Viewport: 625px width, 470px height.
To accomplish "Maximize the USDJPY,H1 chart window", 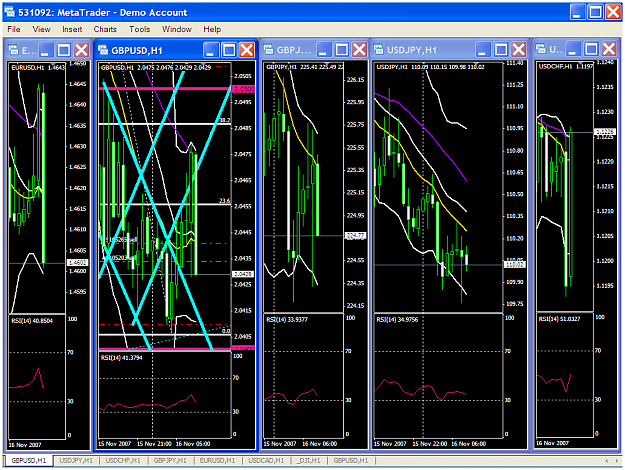I will pyautogui.click(x=501, y=49).
